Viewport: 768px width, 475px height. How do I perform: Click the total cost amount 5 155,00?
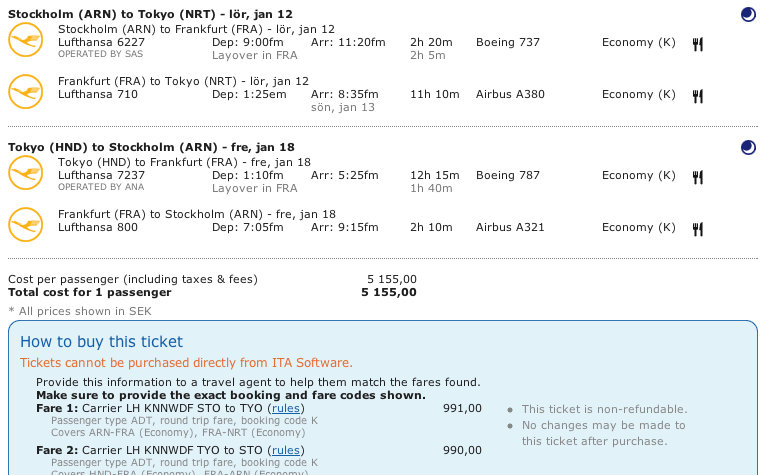(x=389, y=293)
